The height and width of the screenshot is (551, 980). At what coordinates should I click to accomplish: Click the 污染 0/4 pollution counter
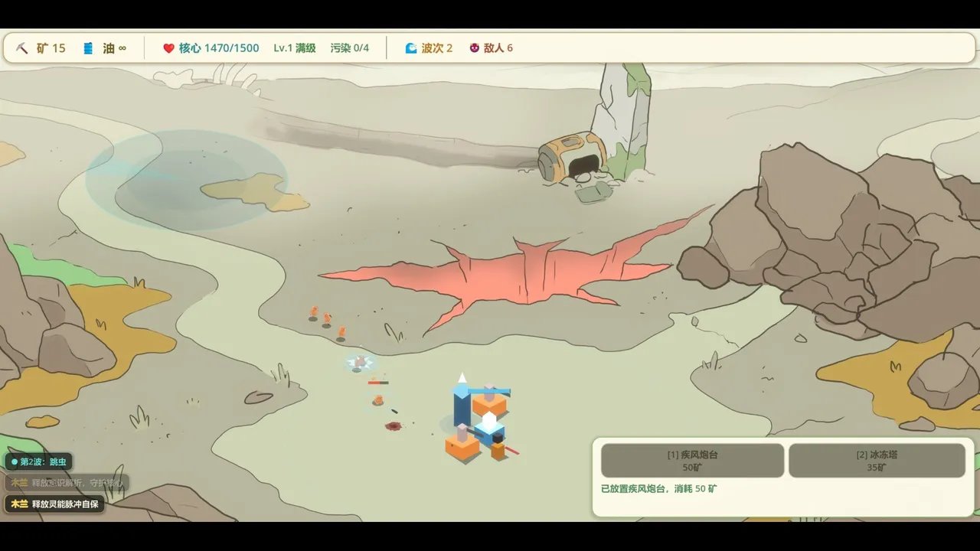[350, 48]
